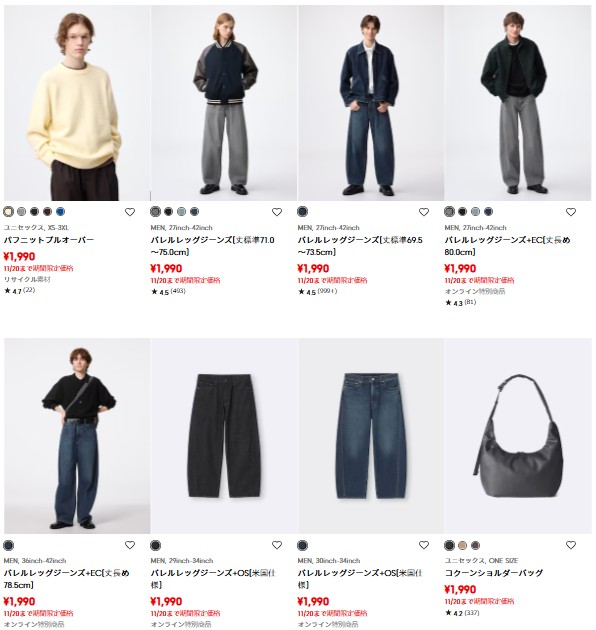Image resolution: width=596 pixels, height=630 pixels.
Task: Open バレルレッグジーンズ 丈標準71.0 product link
Action: (x=213, y=246)
